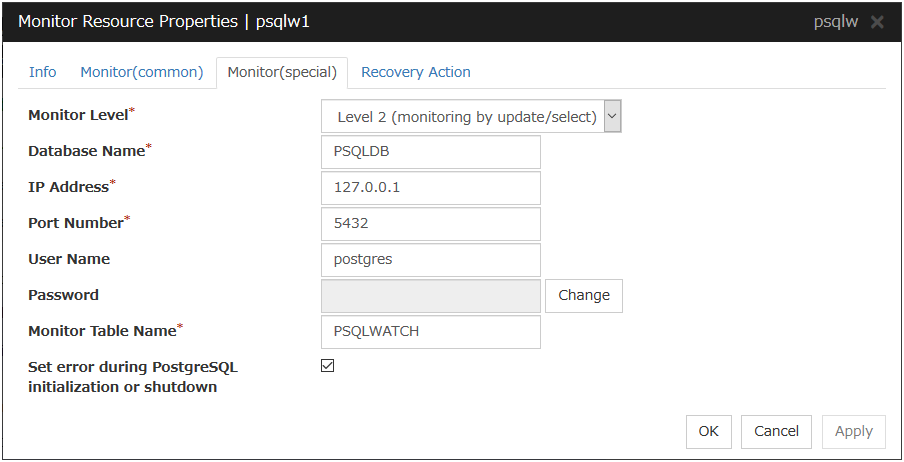The height and width of the screenshot is (462, 904).
Task: Open the Monitor(common) tab
Action: pos(141,72)
